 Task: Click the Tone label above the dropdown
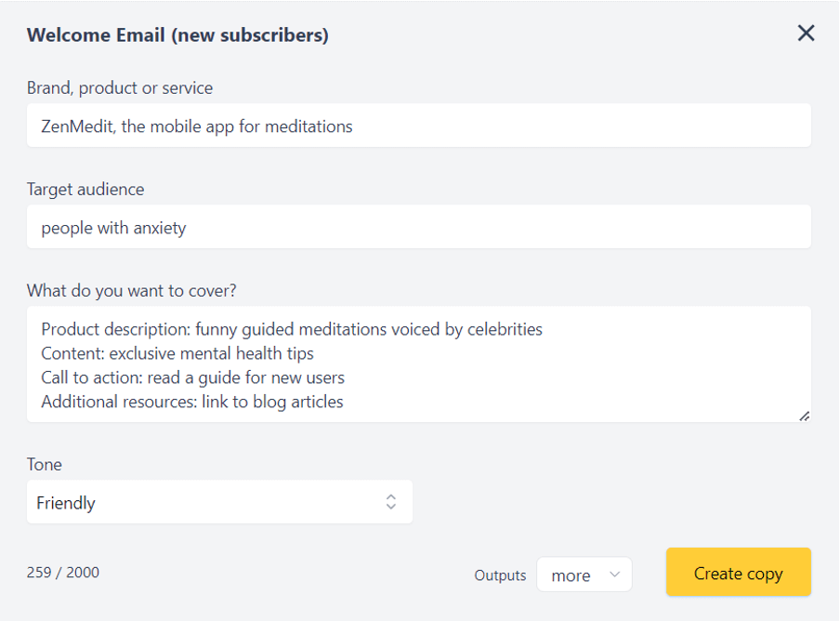(x=44, y=464)
